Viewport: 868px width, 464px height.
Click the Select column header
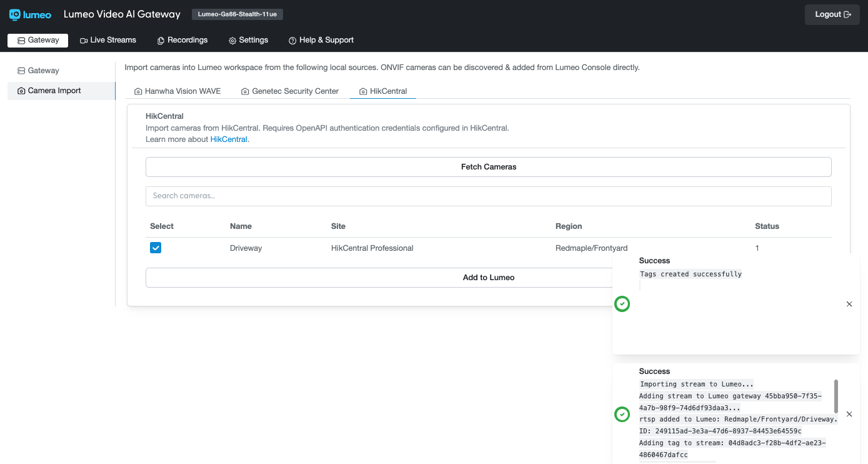(162, 226)
